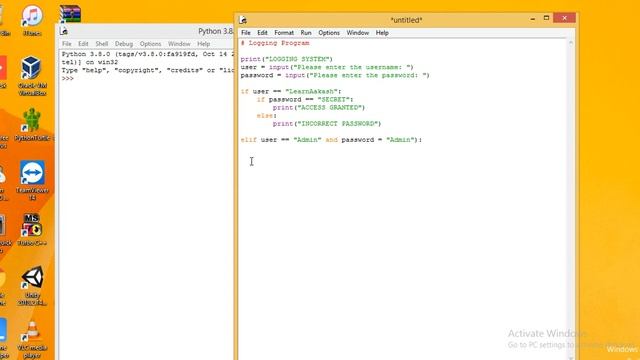Click the IDLE icon in untitled window title bar
640x360 pixels.
point(243,20)
